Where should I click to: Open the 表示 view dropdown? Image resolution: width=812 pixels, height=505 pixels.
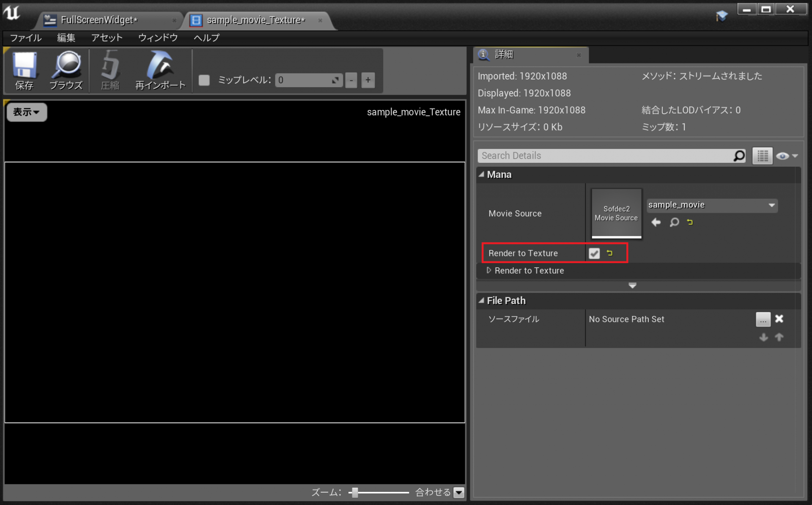click(27, 112)
